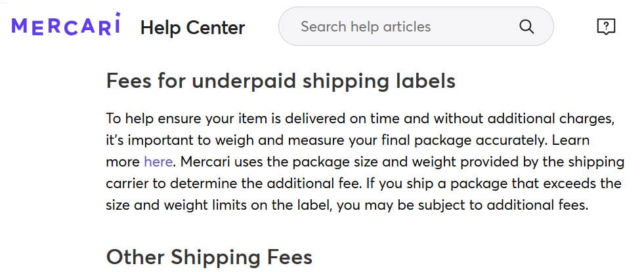Click the magnifying glass search icon
Viewport: 644px width, 272px height.
pos(526,27)
